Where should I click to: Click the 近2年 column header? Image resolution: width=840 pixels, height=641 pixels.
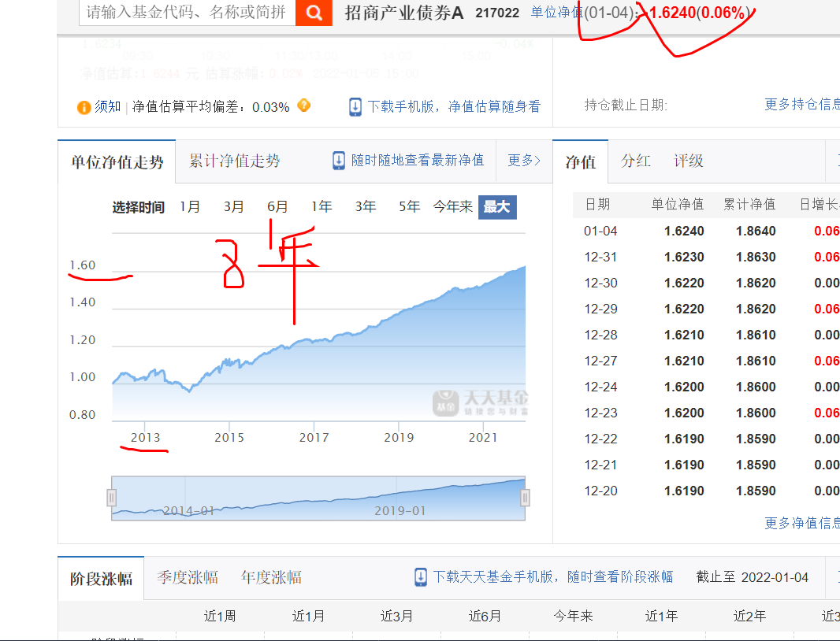[x=750, y=616]
